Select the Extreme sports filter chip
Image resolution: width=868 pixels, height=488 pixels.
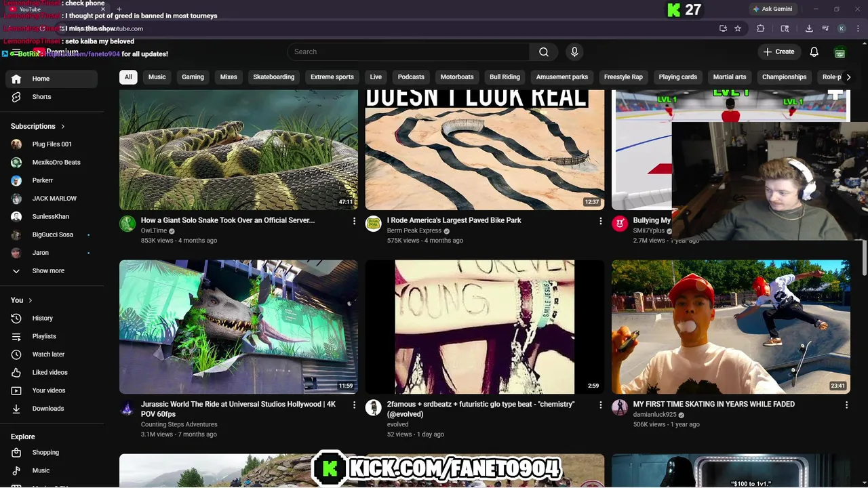click(332, 77)
